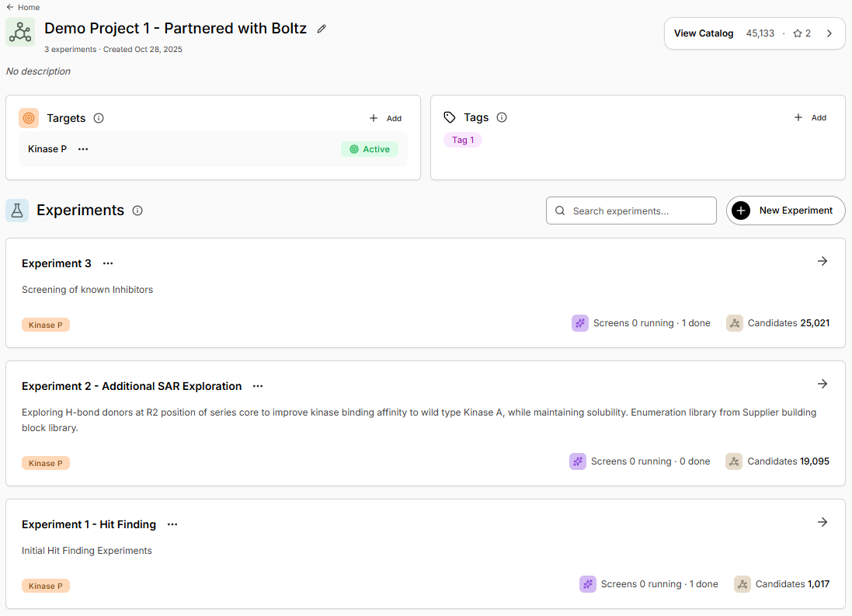Click the Candidates icon on Experiment 3
This screenshot has height=616, width=852.
click(735, 323)
